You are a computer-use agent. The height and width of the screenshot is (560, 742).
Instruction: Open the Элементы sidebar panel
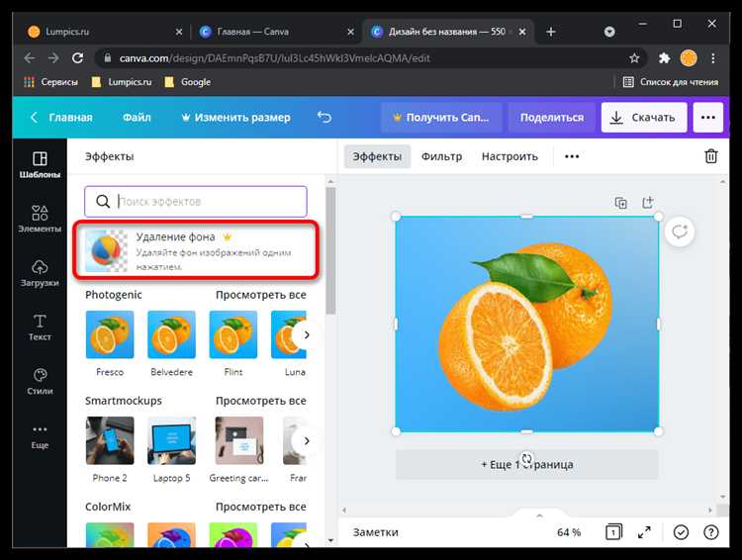pyautogui.click(x=40, y=219)
